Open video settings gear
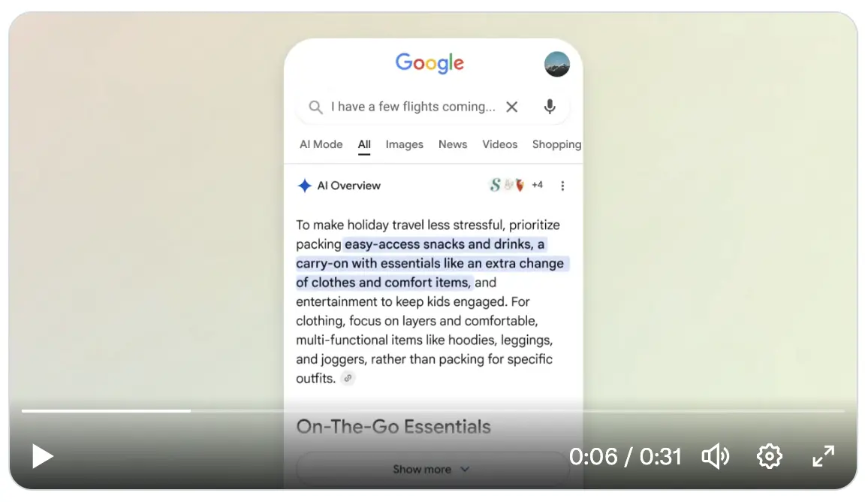The height and width of the screenshot is (502, 868). pos(770,457)
